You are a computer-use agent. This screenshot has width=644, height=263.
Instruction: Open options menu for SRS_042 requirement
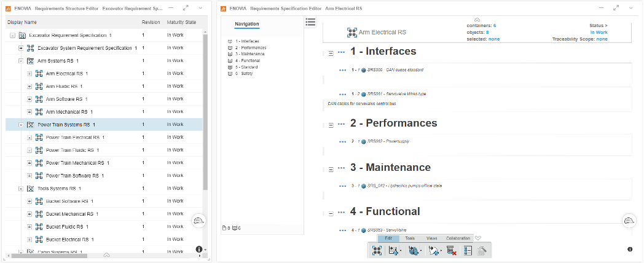point(343,186)
